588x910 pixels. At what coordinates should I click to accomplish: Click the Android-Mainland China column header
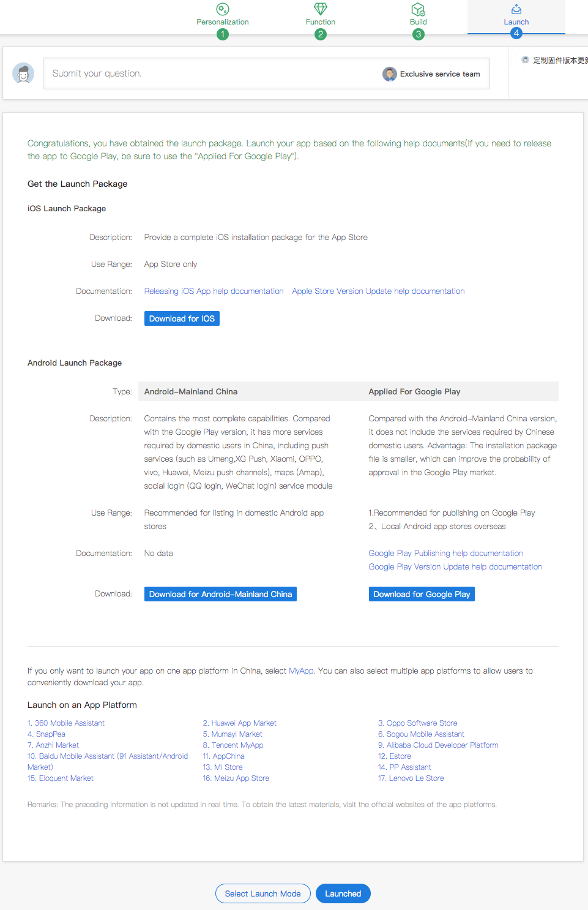(x=191, y=392)
